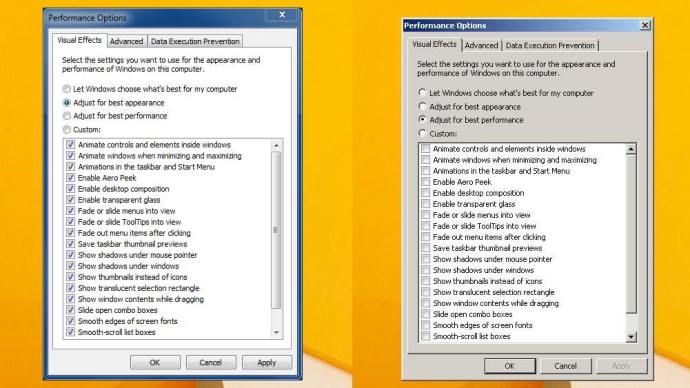Switch to Visual Effects tab in right dialog
Viewport: 690px width, 388px height.
coord(434,44)
